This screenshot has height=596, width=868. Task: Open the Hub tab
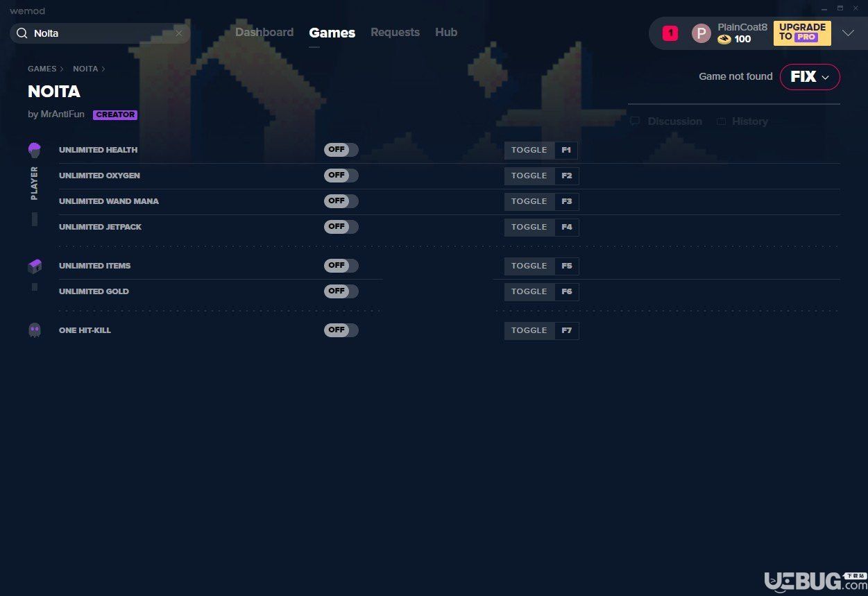pyautogui.click(x=446, y=32)
